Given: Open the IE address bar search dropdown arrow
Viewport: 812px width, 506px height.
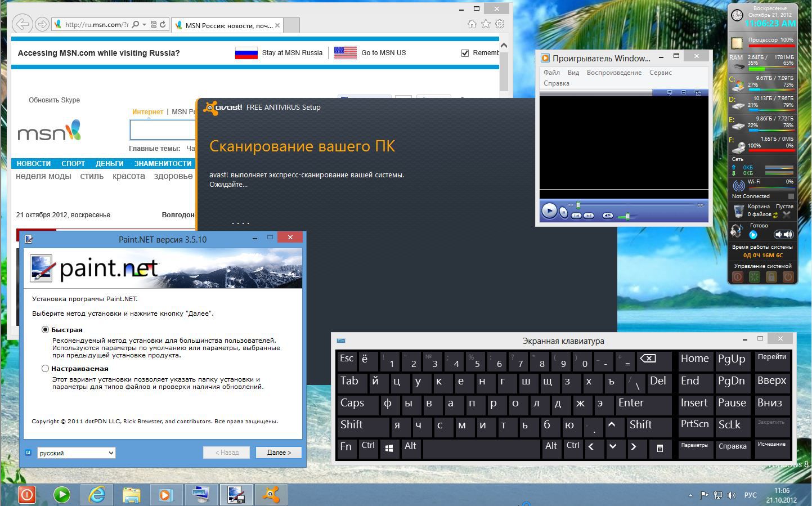Looking at the screenshot, I should click(x=144, y=24).
